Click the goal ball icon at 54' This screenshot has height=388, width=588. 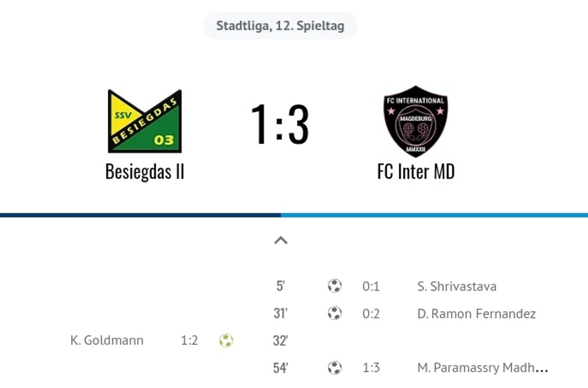point(334,367)
